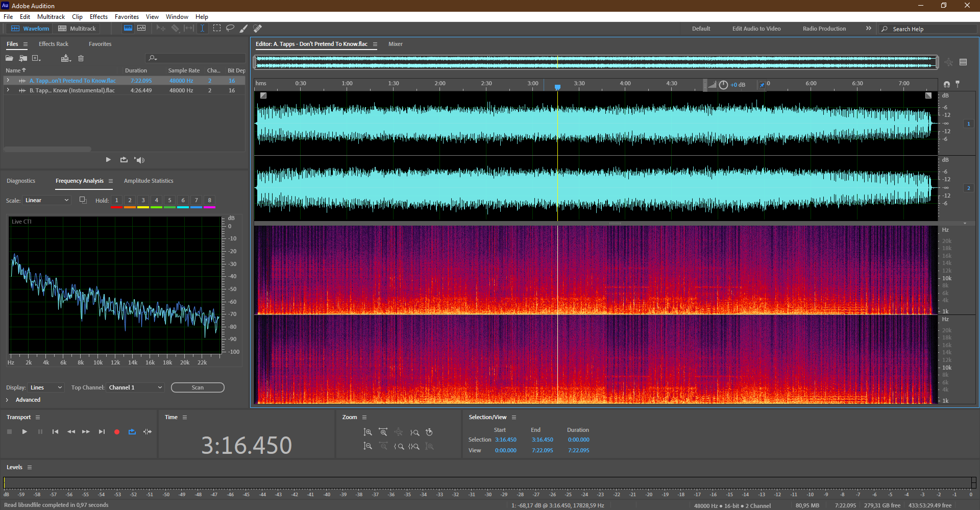This screenshot has width=980, height=510.
Task: Open the Scale dropdown set to Linear
Action: [46, 200]
